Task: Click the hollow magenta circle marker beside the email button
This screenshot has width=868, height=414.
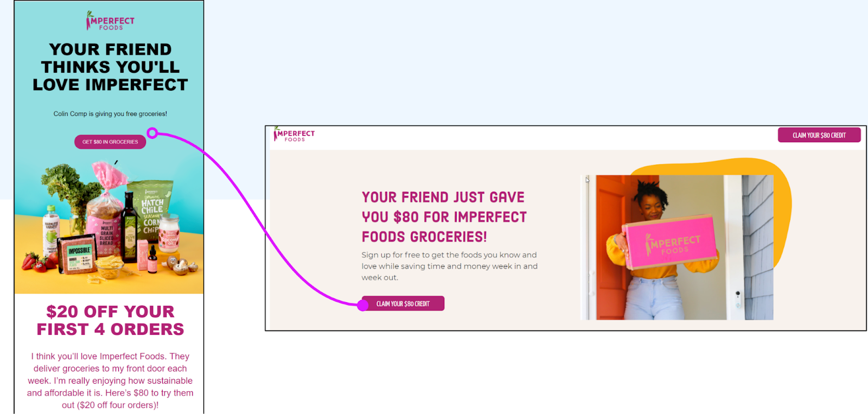Action: coord(152,133)
